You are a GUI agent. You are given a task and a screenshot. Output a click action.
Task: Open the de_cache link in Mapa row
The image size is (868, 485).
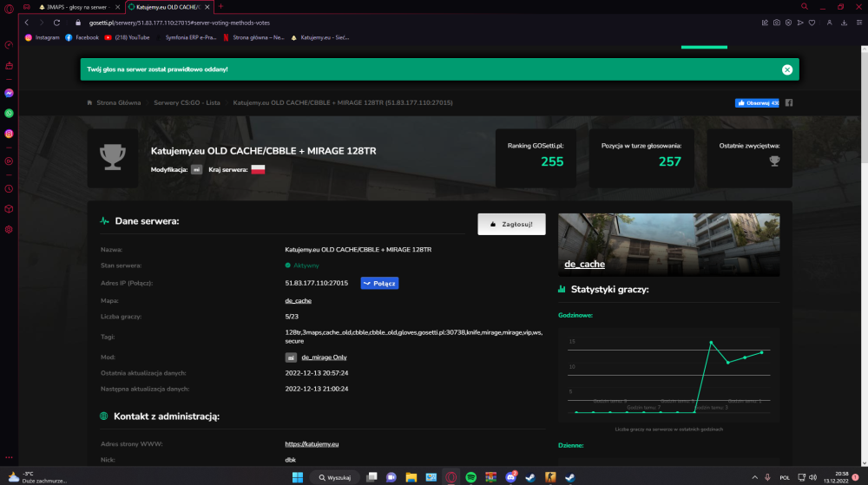pos(299,301)
